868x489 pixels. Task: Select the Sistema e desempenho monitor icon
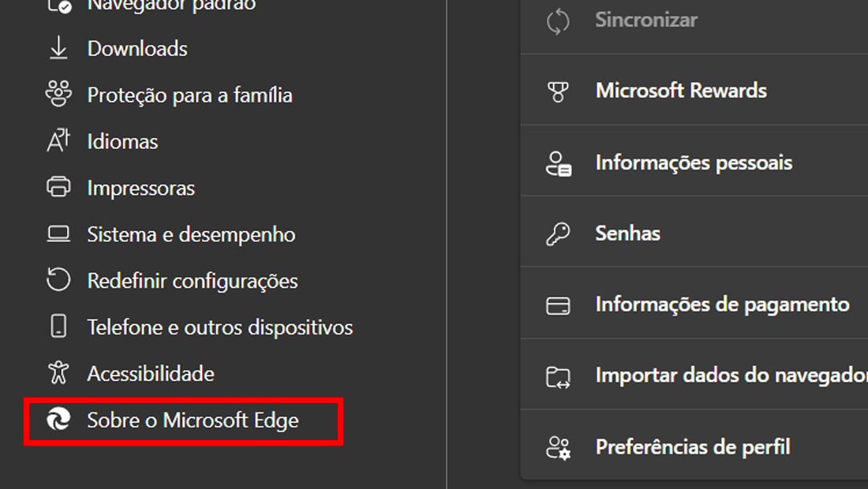(58, 234)
